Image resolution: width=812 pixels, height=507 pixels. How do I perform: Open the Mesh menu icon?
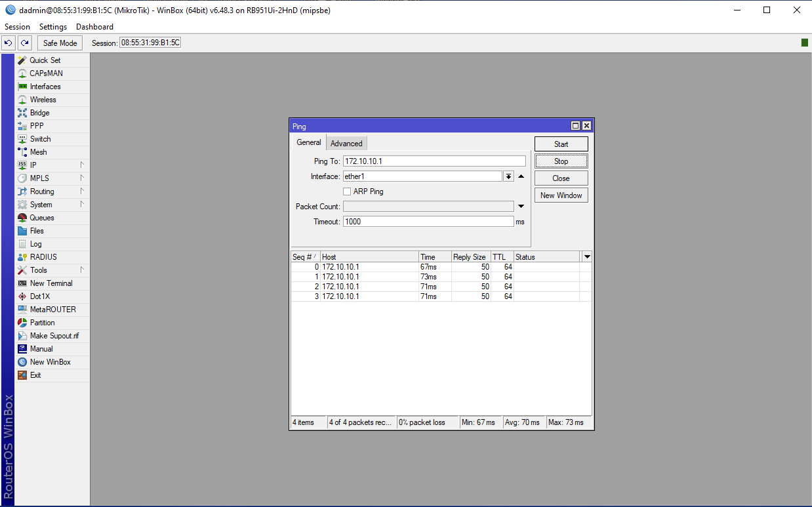pyautogui.click(x=22, y=152)
